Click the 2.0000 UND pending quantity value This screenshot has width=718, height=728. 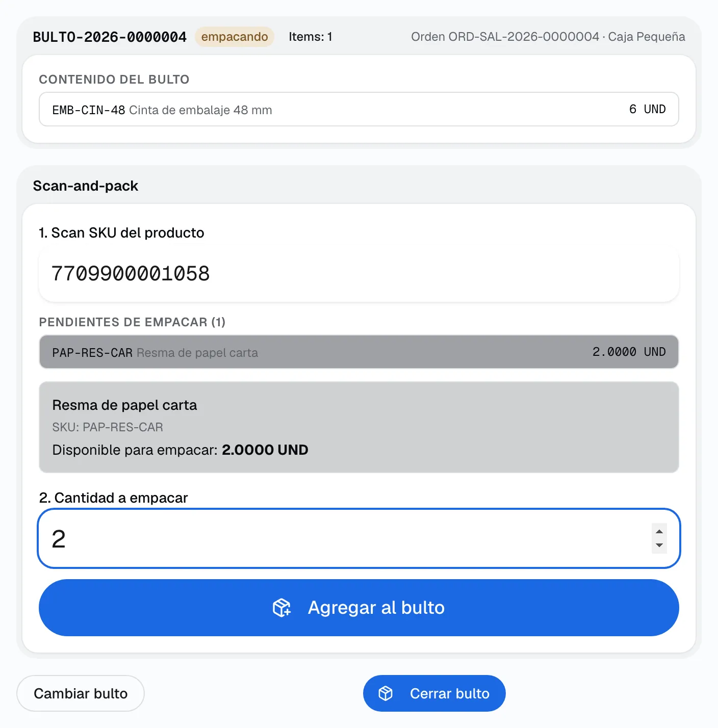pos(629,352)
